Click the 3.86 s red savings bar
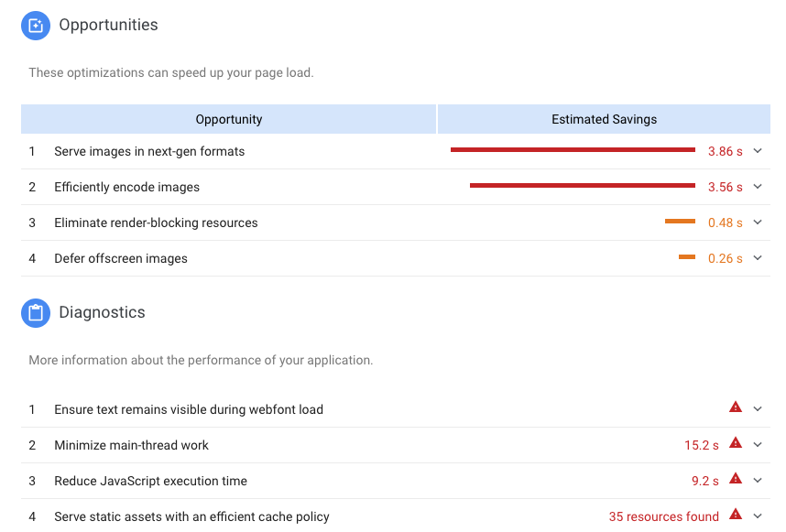 click(573, 150)
